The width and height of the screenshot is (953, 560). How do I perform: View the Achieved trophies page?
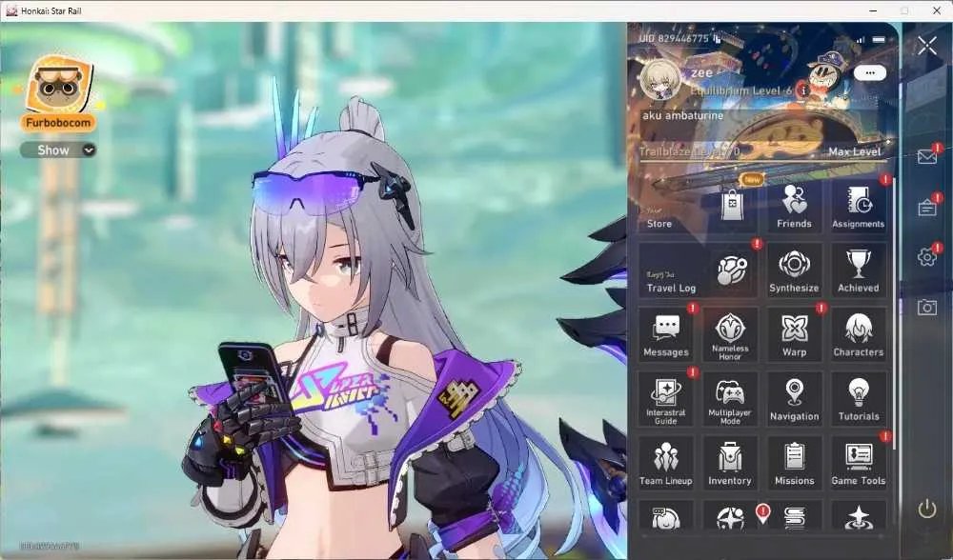pos(859,270)
